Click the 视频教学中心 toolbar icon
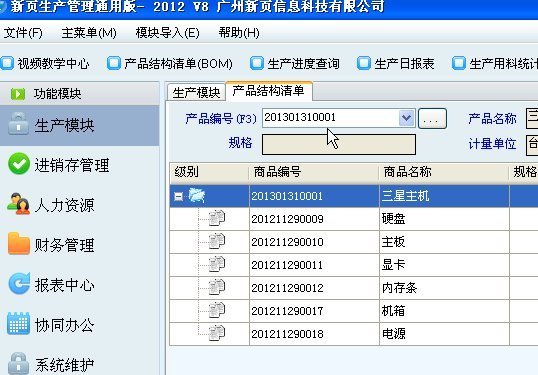The width and height of the screenshot is (538, 375). point(7,63)
